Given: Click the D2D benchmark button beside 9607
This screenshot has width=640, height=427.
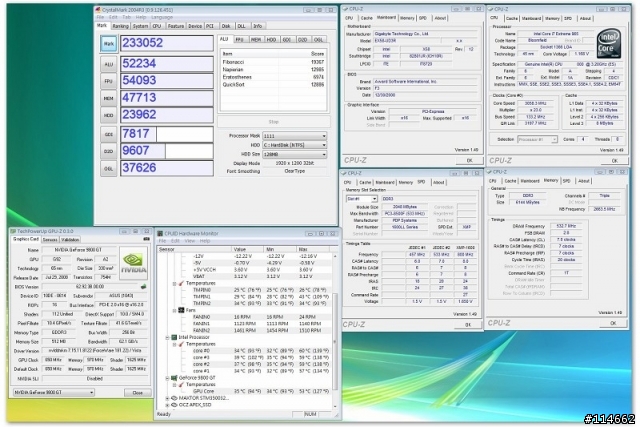Looking at the screenshot, I should click(109, 151).
